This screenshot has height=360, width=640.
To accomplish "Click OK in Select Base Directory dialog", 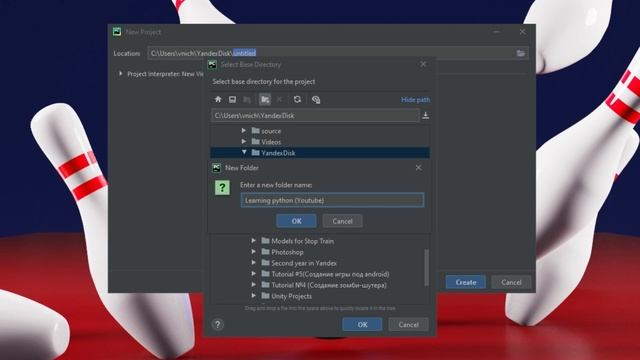I will pos(362,324).
